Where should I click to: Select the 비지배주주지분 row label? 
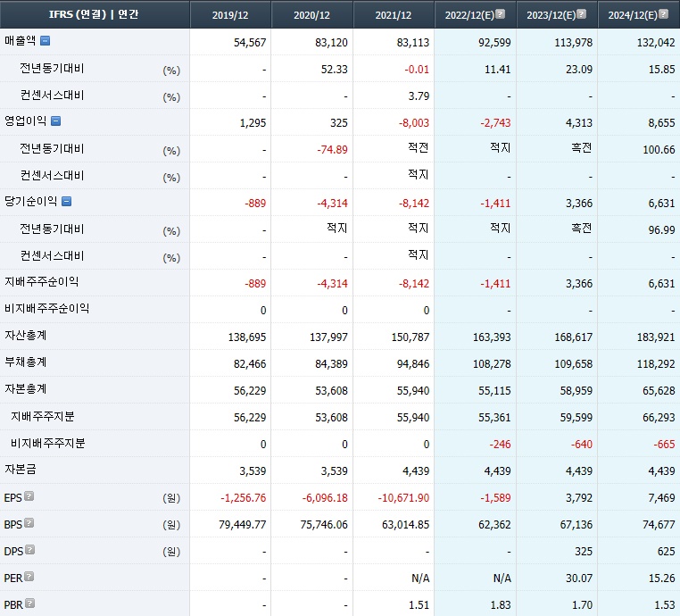pyautogui.click(x=47, y=444)
